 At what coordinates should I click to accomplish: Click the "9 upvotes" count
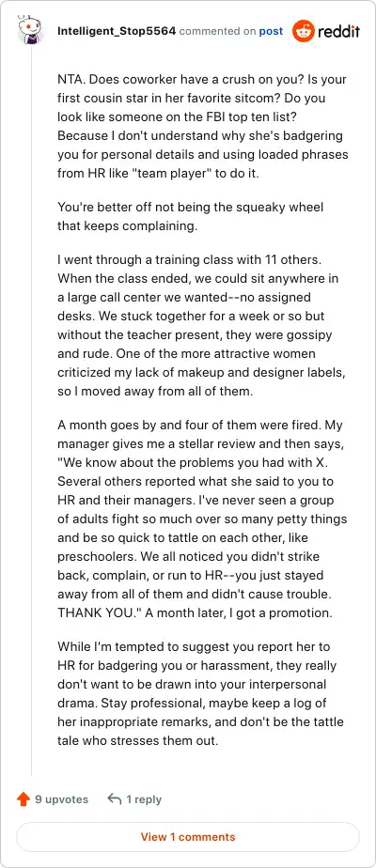[61, 799]
